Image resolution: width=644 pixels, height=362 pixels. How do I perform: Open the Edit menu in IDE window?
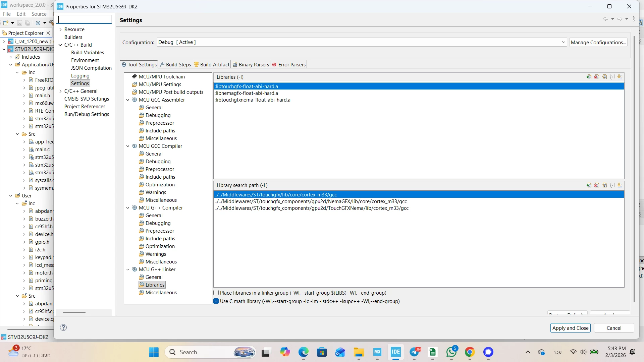click(21, 14)
